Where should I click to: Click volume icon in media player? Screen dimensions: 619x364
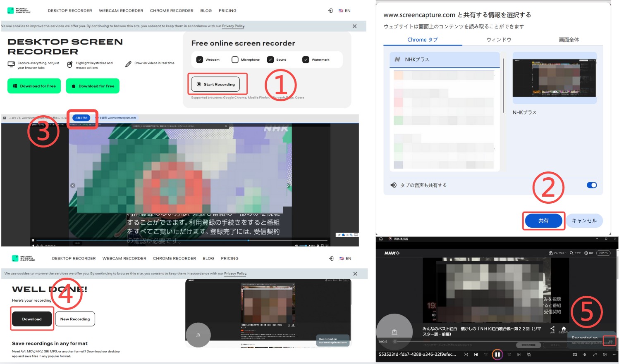click(x=585, y=354)
